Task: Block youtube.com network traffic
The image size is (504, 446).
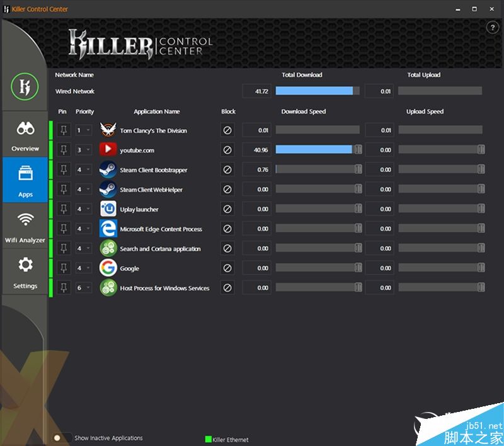Action: 227,150
